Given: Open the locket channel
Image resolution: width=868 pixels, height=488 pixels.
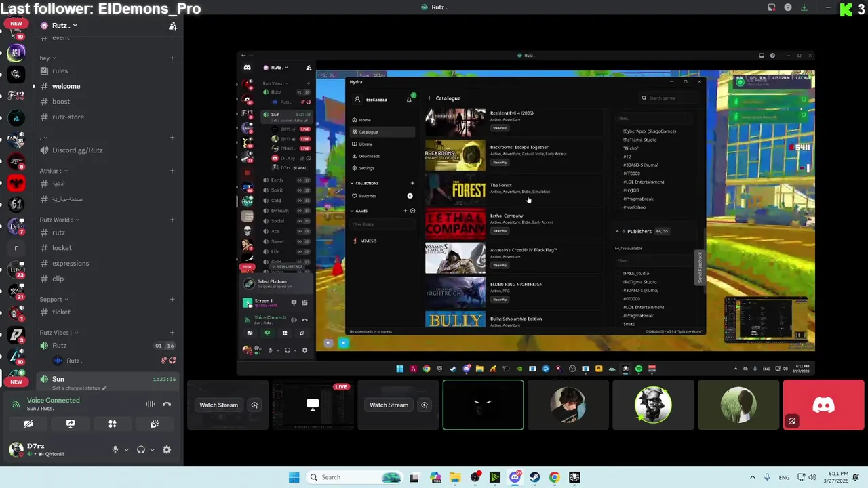Looking at the screenshot, I should pyautogui.click(x=61, y=247).
